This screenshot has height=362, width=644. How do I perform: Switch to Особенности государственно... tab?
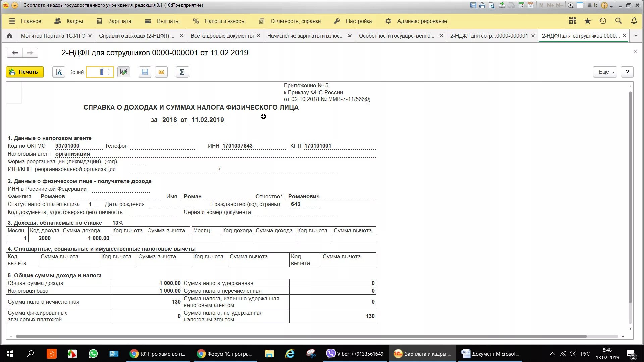[396, 36]
